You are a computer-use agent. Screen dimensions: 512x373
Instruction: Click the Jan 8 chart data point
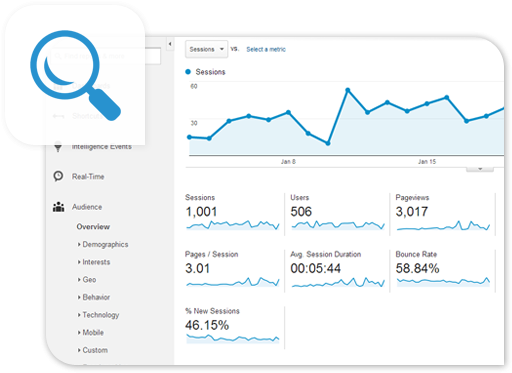point(288,112)
